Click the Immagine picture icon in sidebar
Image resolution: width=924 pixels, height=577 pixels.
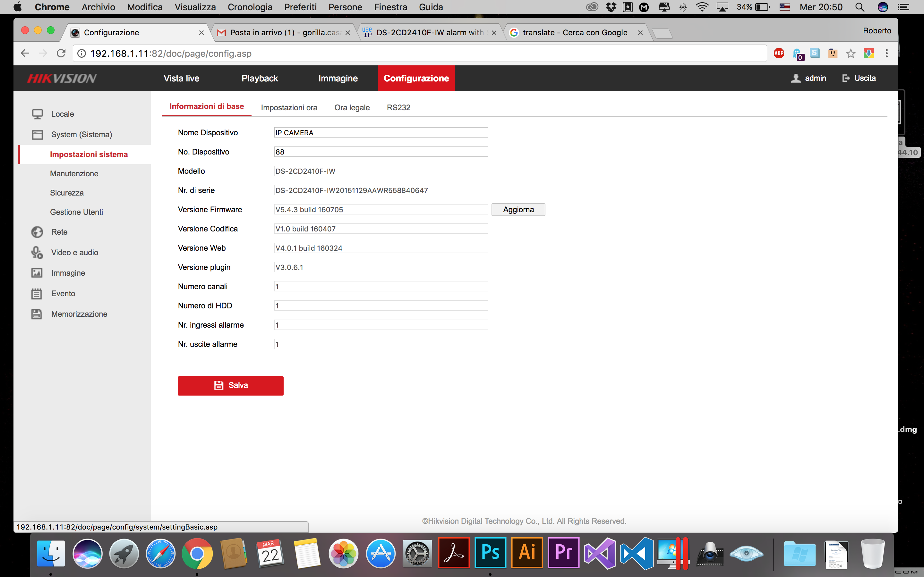coord(37,273)
